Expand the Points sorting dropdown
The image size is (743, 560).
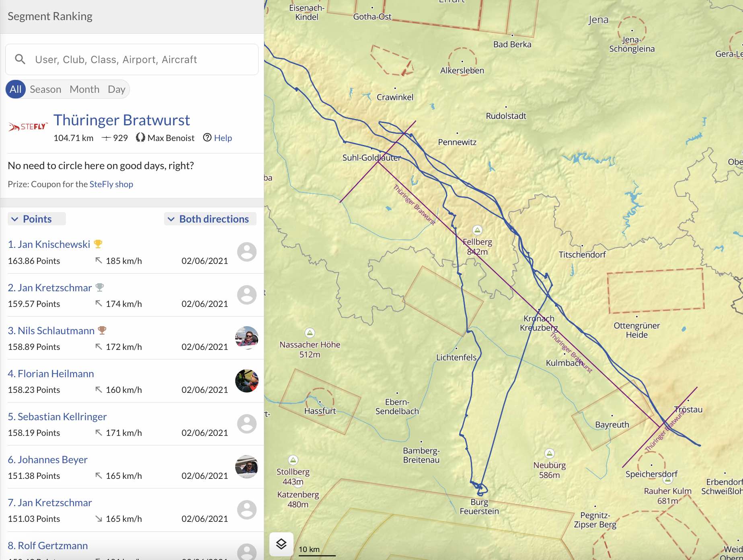point(37,219)
